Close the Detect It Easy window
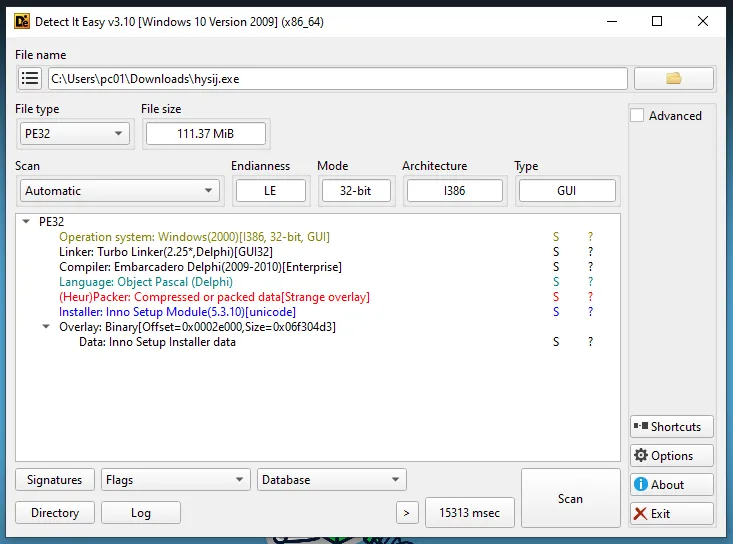The image size is (733, 544). 703,21
